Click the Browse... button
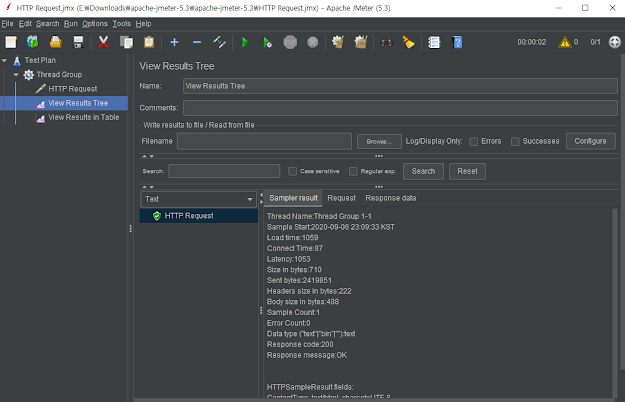Viewport: 625px width, 402px height. point(379,141)
